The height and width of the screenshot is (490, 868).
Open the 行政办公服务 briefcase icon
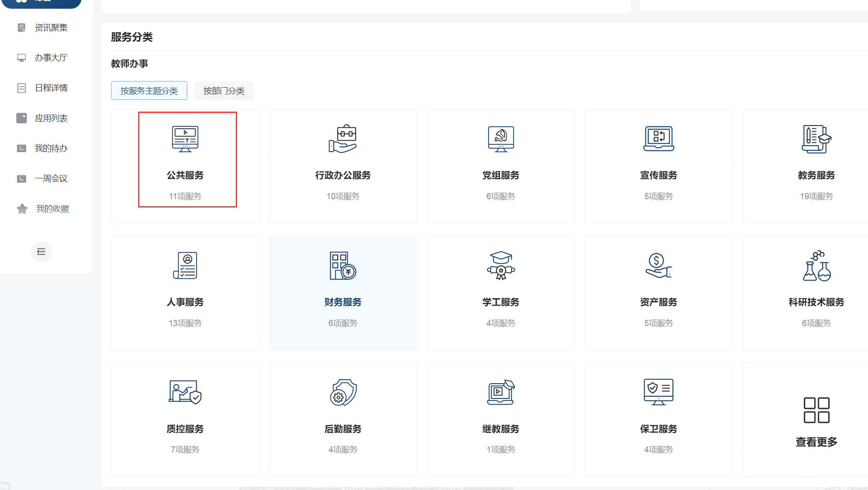[342, 139]
